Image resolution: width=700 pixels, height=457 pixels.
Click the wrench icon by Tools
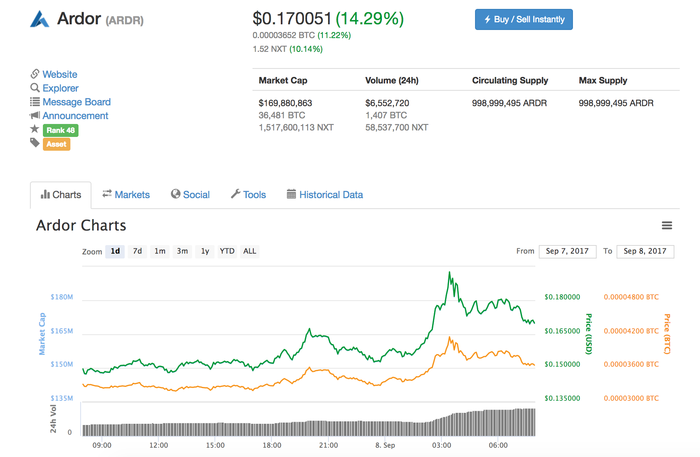(235, 194)
